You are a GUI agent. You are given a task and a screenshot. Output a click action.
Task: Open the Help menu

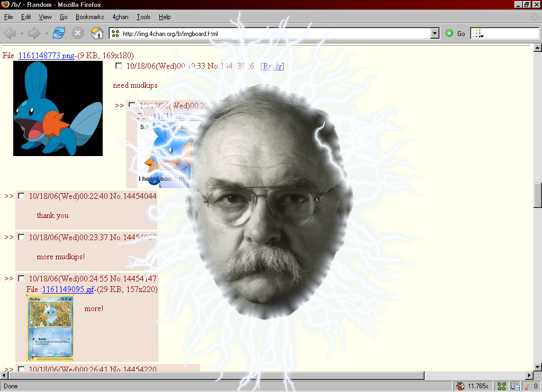165,17
